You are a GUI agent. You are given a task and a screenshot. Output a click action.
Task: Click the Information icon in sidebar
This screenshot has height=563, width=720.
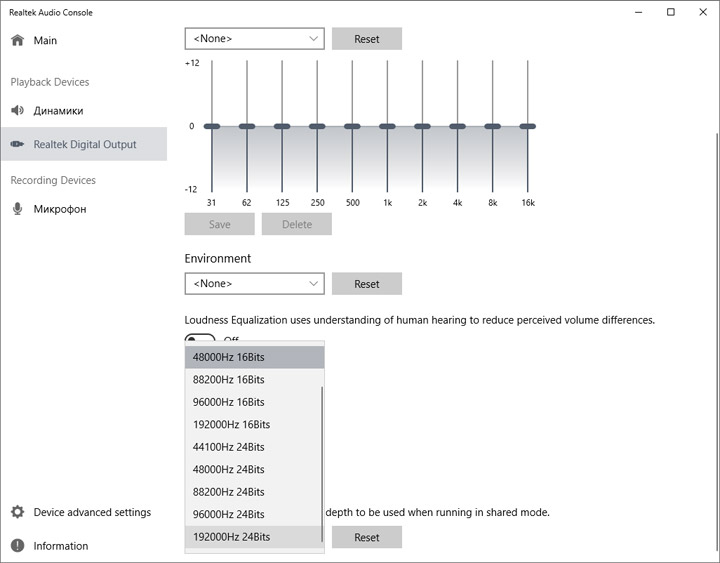click(x=17, y=546)
